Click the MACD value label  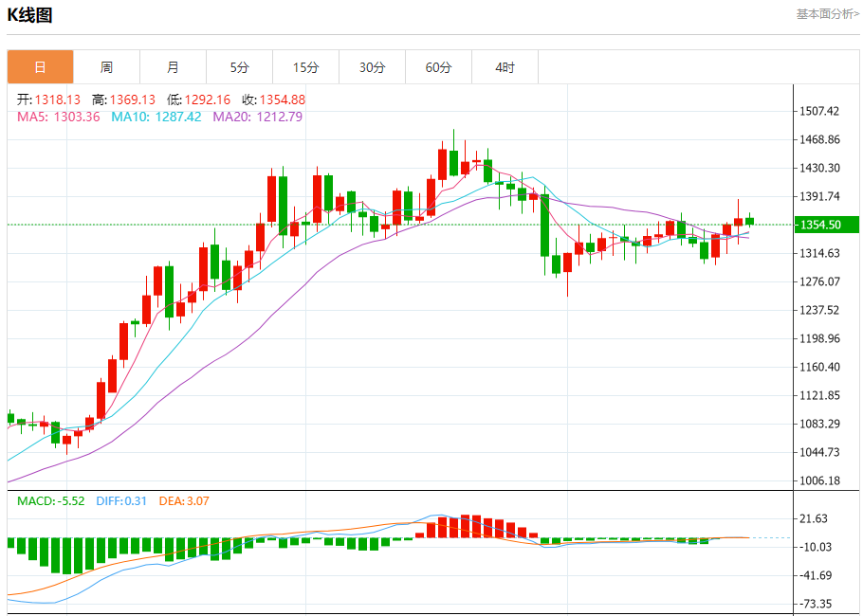[x=50, y=500]
